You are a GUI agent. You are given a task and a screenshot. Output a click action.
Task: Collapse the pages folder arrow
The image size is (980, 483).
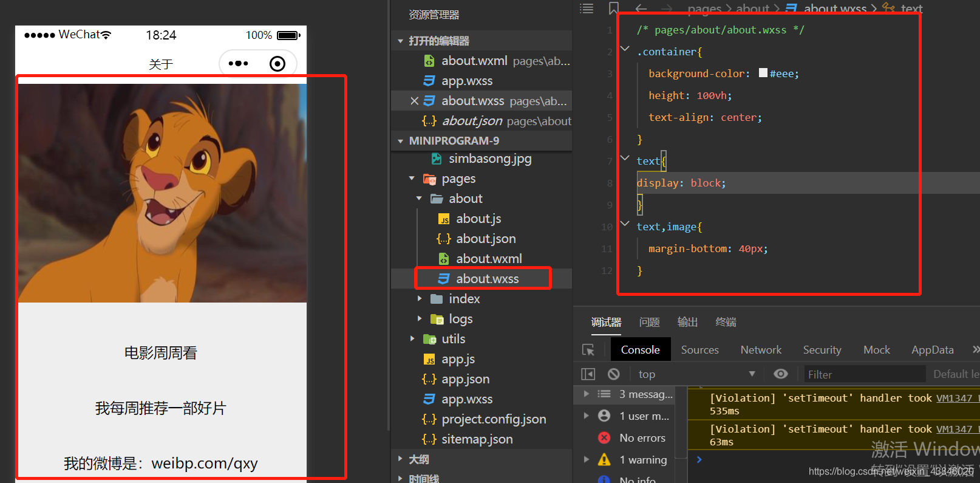point(412,179)
